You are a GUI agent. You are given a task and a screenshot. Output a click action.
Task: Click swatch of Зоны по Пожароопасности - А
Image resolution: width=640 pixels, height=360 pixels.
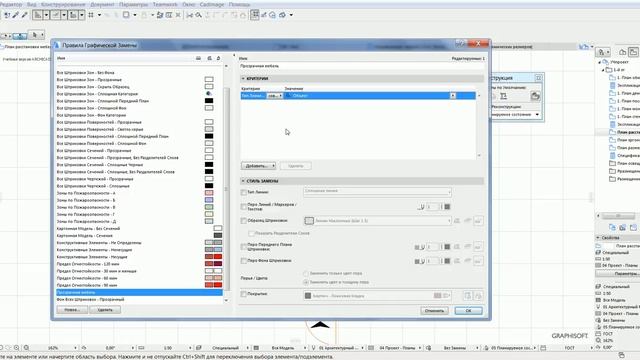[209, 193]
